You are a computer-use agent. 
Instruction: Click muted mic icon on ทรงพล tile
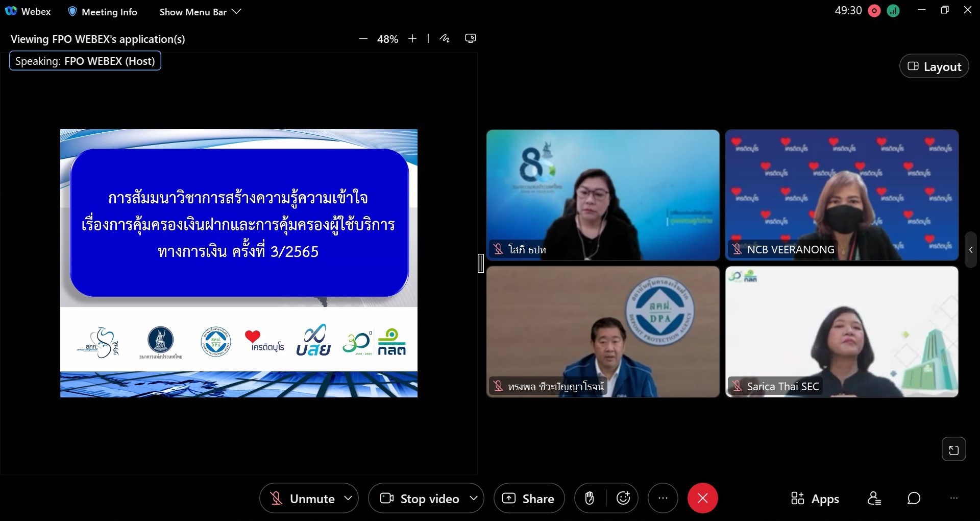pyautogui.click(x=498, y=386)
